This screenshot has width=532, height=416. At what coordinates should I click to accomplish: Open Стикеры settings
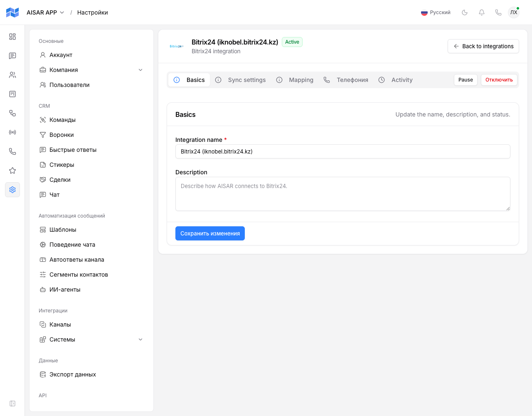tap(91, 165)
